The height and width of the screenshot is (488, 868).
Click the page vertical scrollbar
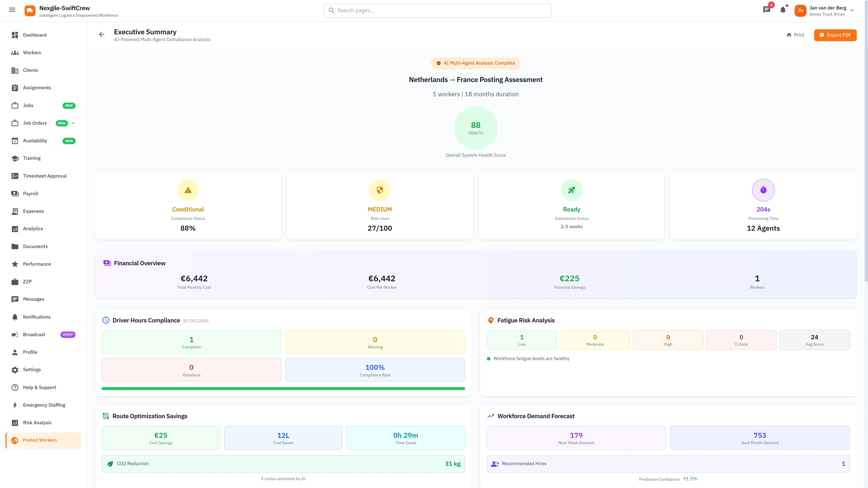coord(866,152)
